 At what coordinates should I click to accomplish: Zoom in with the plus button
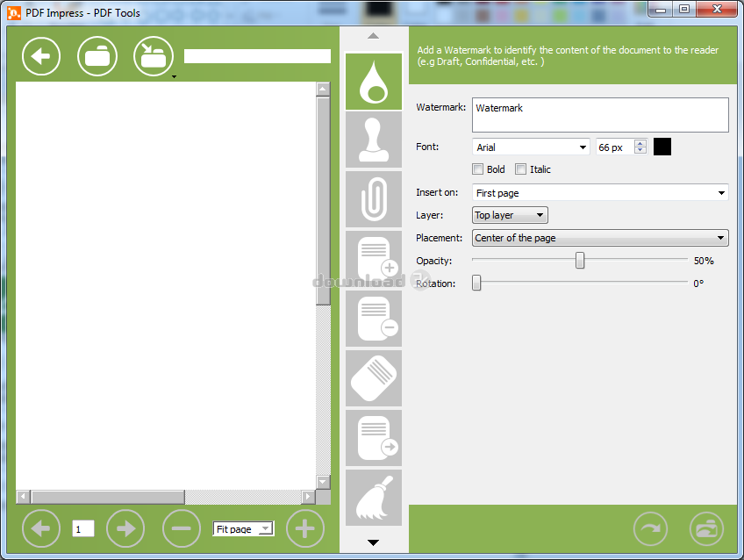click(x=305, y=528)
